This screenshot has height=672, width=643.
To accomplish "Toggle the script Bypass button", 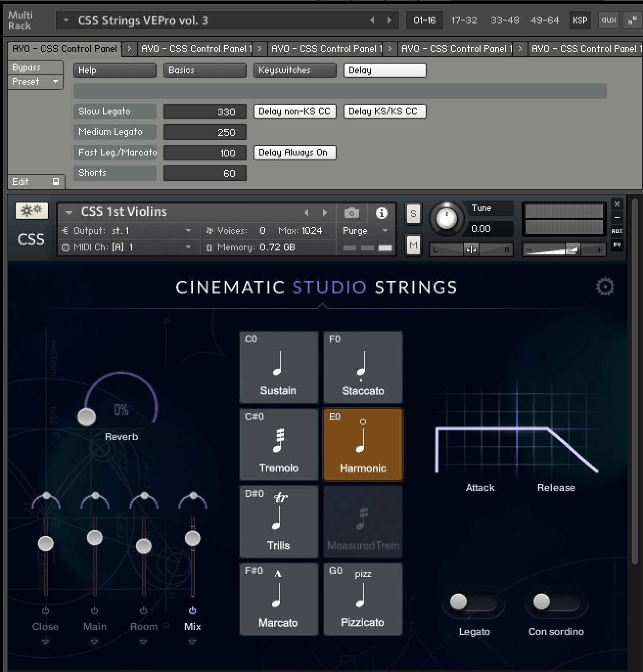I will tap(35, 67).
